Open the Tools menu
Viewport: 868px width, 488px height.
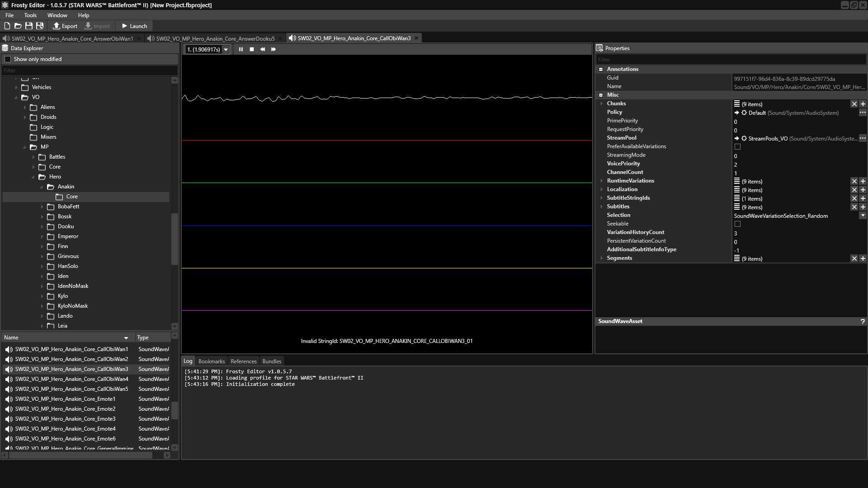coord(30,15)
